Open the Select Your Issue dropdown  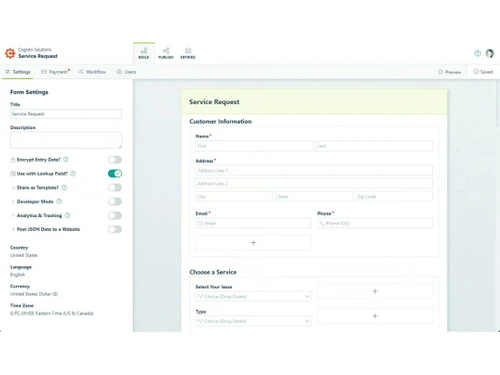pyautogui.click(x=253, y=296)
